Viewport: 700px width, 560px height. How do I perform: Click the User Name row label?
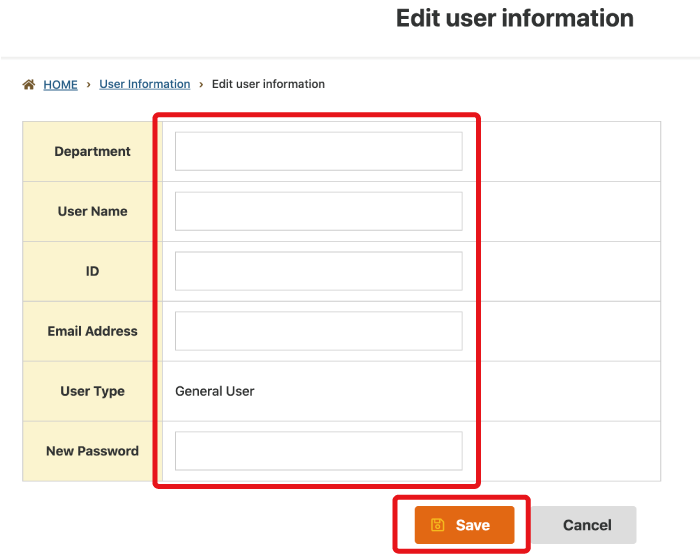click(x=92, y=211)
